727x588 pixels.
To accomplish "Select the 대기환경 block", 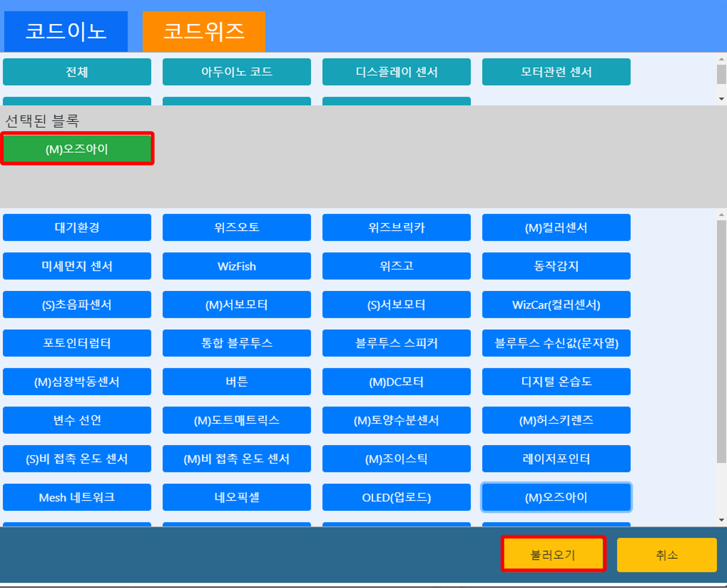I will [x=77, y=228].
